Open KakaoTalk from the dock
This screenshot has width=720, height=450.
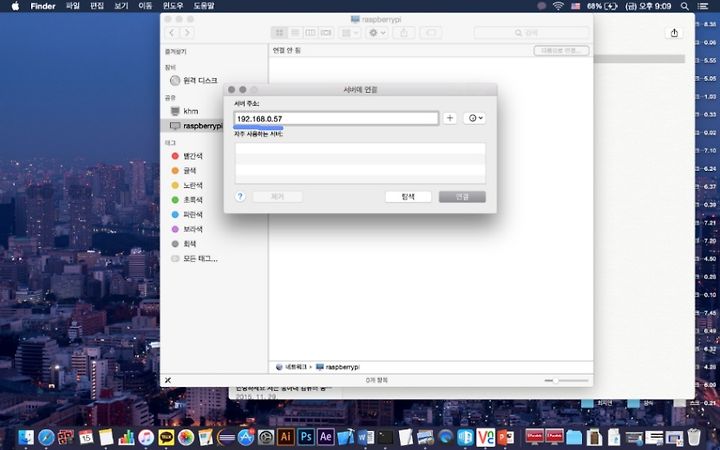coord(166,437)
